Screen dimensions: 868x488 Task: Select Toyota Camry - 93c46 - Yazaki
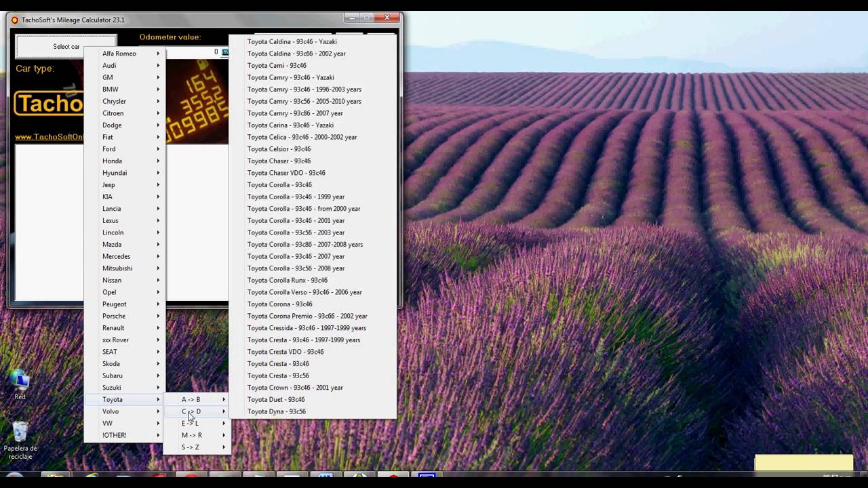[313, 77]
